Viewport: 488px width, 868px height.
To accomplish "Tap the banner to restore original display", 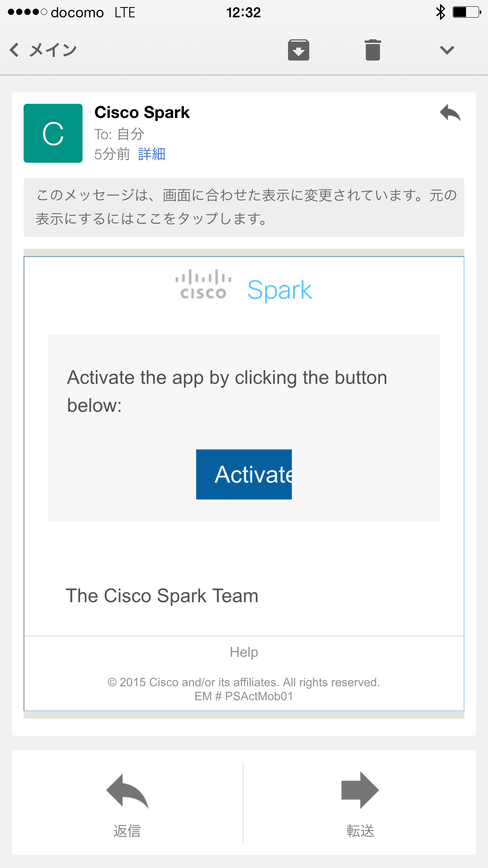I will (x=244, y=207).
